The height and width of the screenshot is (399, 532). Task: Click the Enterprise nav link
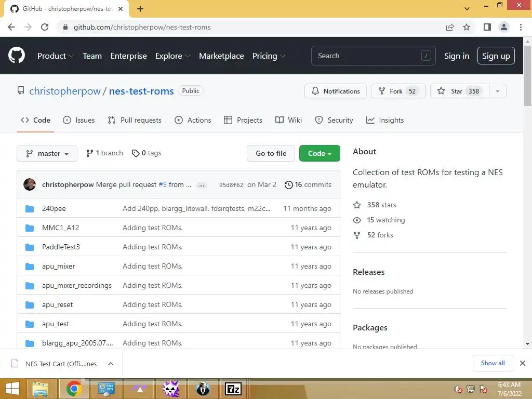(129, 56)
